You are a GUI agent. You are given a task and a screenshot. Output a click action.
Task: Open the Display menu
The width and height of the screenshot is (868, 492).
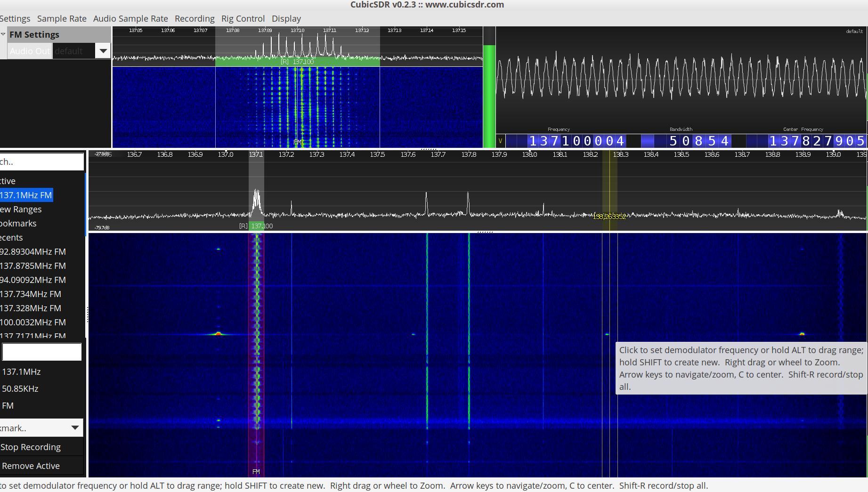pyautogui.click(x=286, y=18)
